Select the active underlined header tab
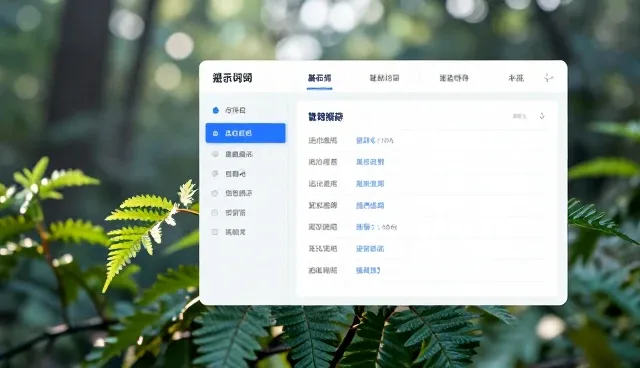 (319, 78)
